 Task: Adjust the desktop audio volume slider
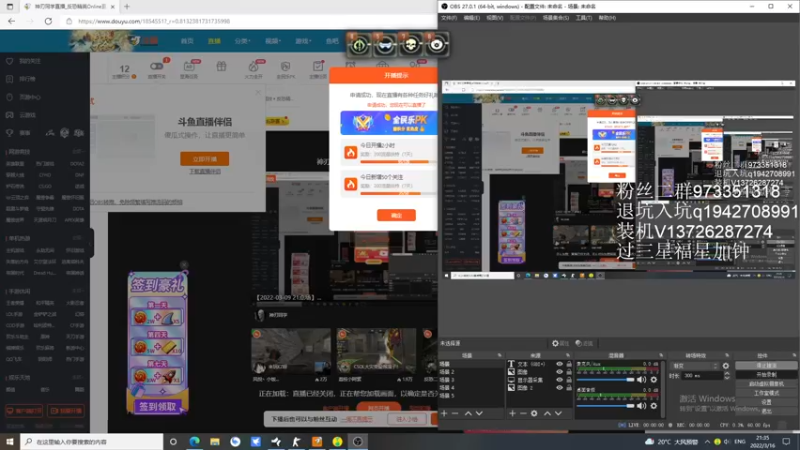[x=606, y=406]
